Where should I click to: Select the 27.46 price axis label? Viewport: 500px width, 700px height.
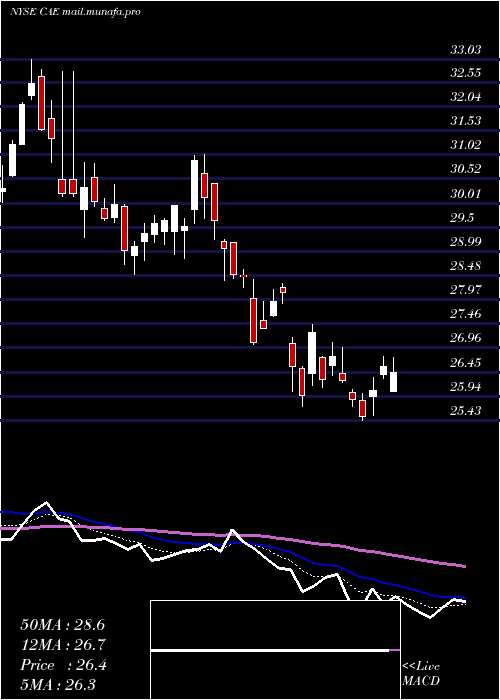pos(465,314)
